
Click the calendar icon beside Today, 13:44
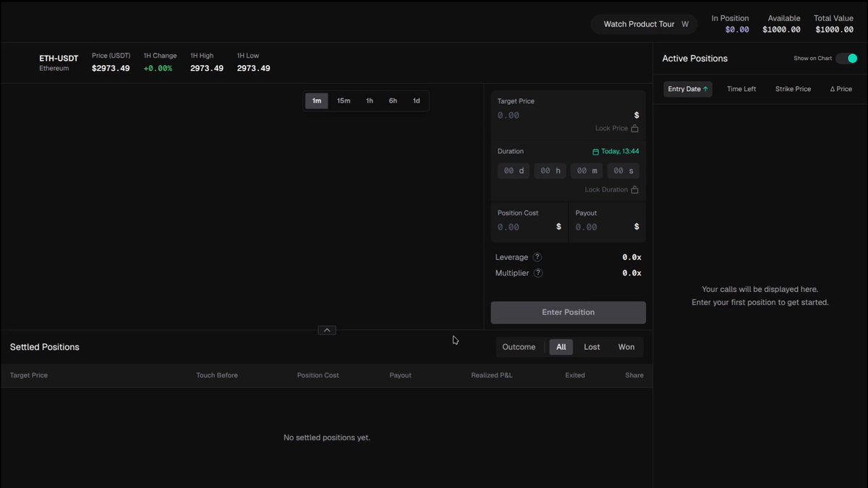[595, 152]
